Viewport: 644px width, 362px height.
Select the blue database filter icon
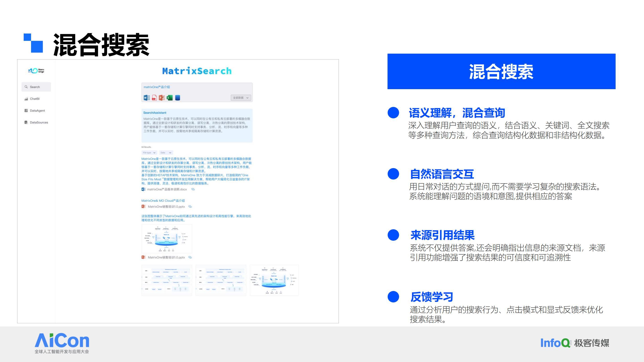pos(178,98)
